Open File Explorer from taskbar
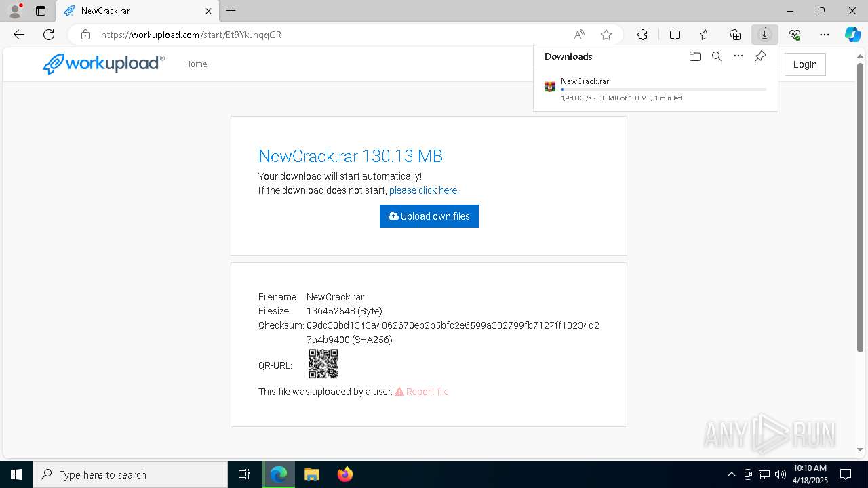This screenshot has width=868, height=488. [311, 474]
